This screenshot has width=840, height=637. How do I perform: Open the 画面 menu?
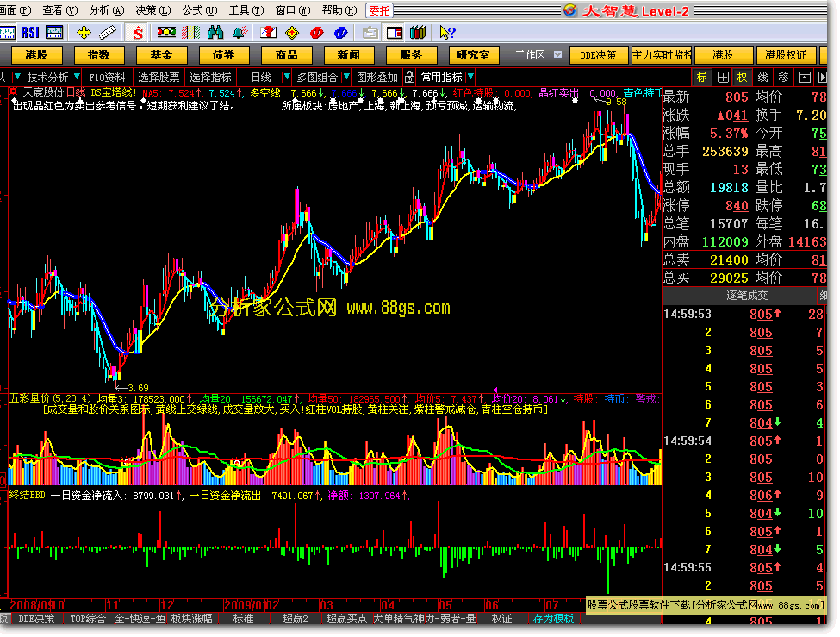tap(16, 10)
